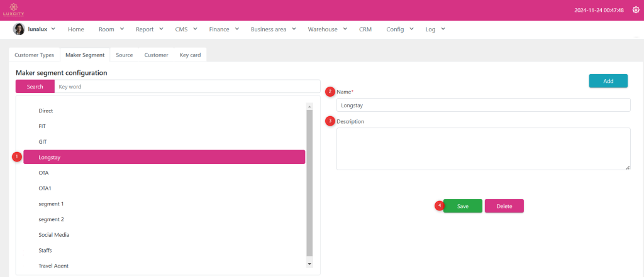Image resolution: width=644 pixels, height=277 pixels.
Task: Open the Report dropdown menu
Action: tap(150, 30)
